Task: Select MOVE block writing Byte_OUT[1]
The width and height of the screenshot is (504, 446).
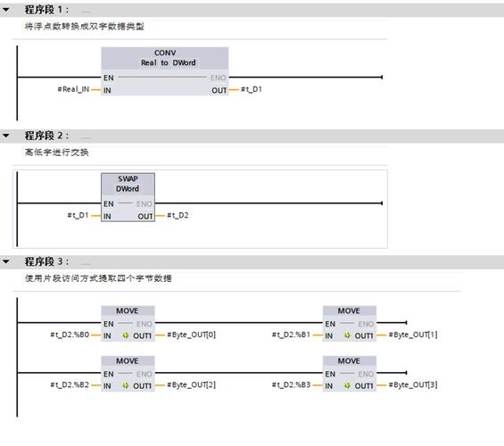Action: coord(350,323)
